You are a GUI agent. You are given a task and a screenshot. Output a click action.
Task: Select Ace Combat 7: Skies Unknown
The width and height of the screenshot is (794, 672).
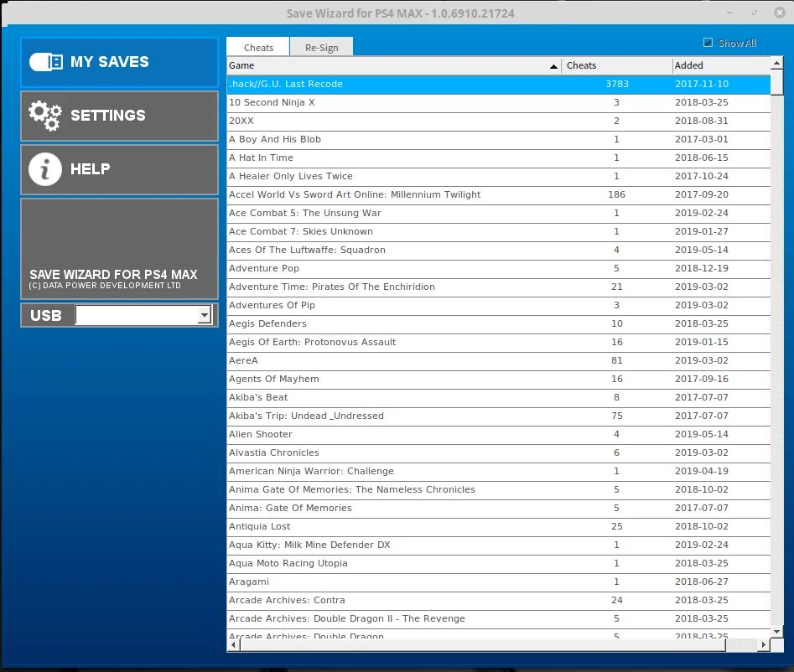point(499,232)
